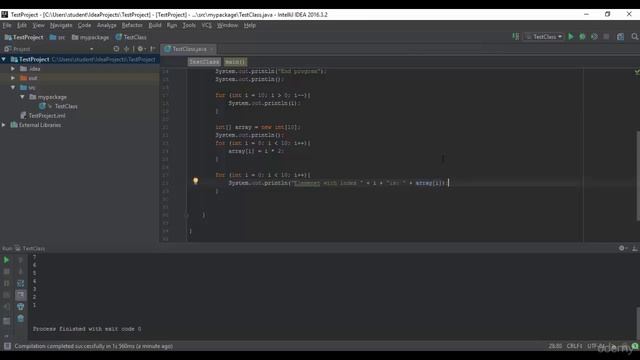Click TestClass structure breadcrumb above code
640x360 pixels.
tap(204, 62)
